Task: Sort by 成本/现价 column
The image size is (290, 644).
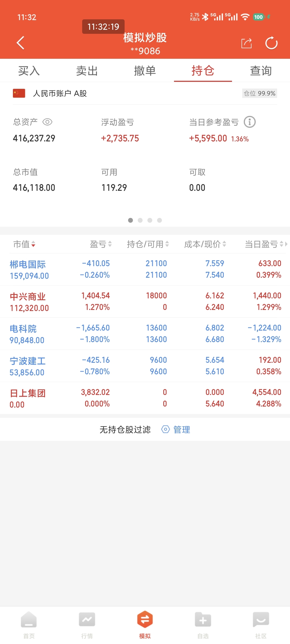Action: pyautogui.click(x=205, y=244)
